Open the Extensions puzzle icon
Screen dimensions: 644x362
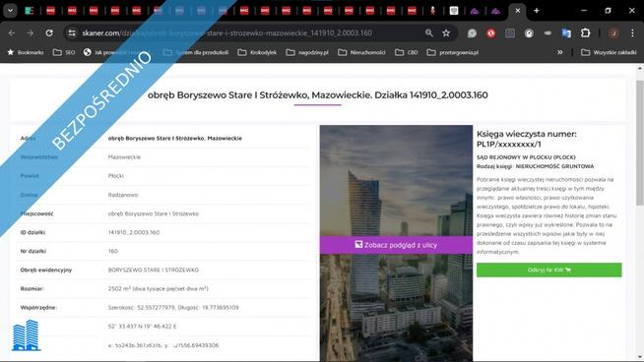coord(585,33)
